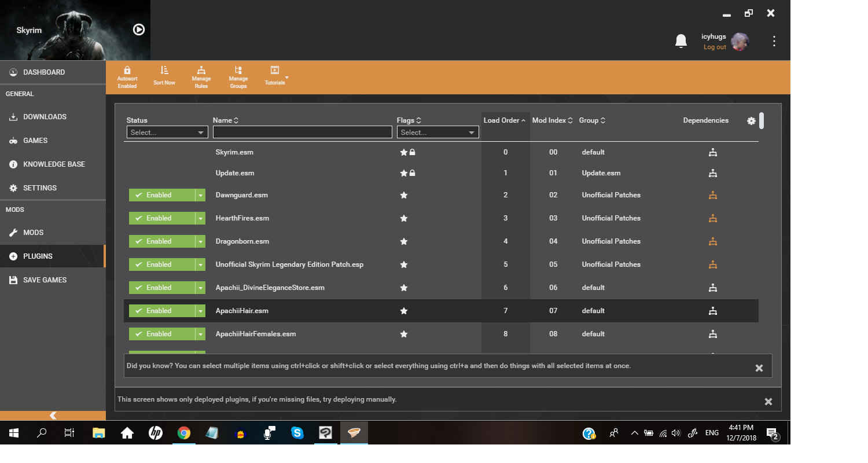This screenshot has width=868, height=463.
Task: Open the Windows Start menu
Action: pyautogui.click(x=13, y=433)
